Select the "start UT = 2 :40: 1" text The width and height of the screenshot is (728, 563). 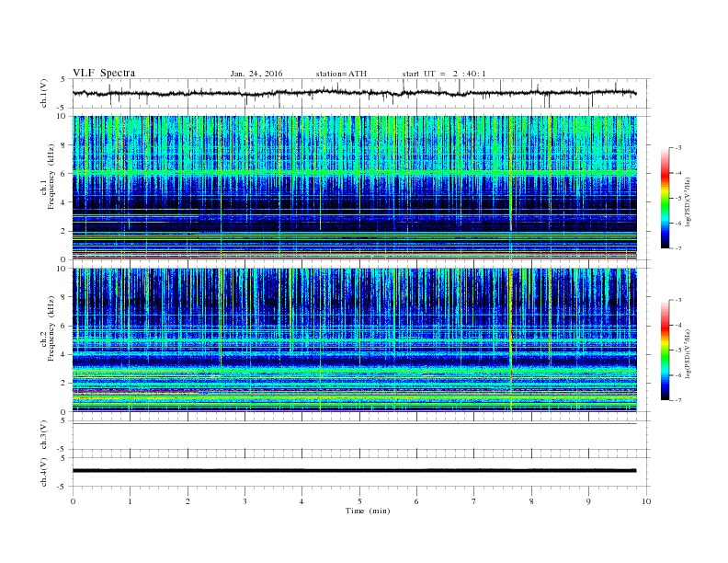[x=444, y=74]
